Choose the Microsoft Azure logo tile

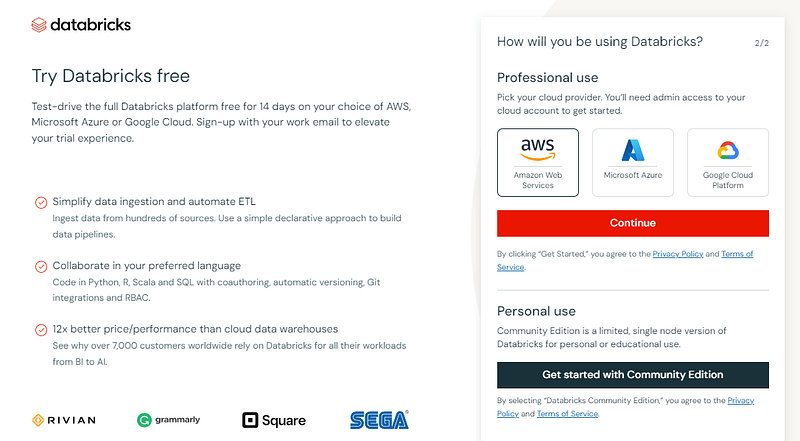pos(633,150)
